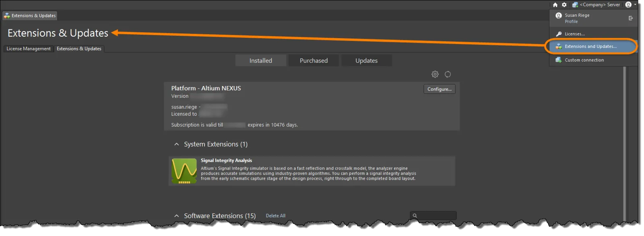
Task: Click the sign-out icon beside Susan Riege
Action: pyautogui.click(x=631, y=18)
